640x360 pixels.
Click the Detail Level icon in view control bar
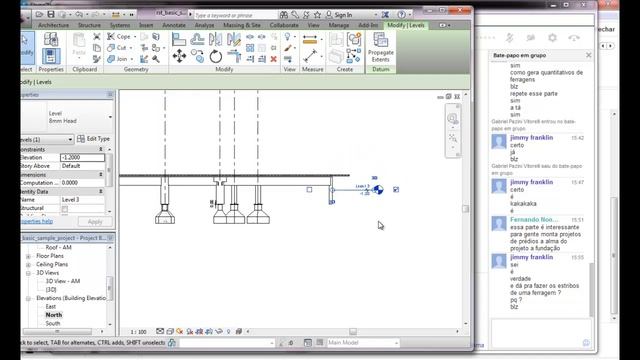(x=160, y=331)
